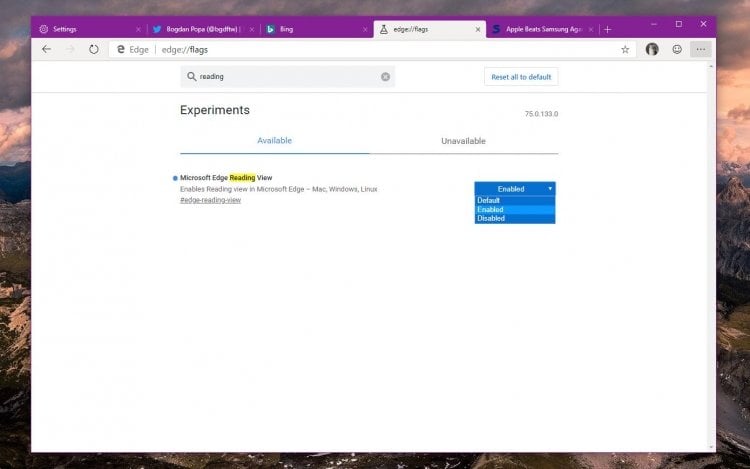This screenshot has height=469, width=750.
Task: Close the edge://flags tab
Action: (478, 30)
